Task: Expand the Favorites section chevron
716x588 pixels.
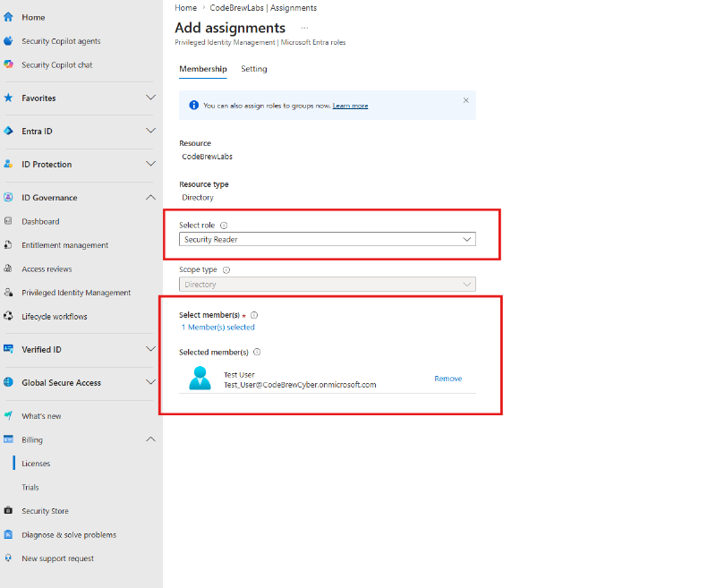Action: pos(150,98)
